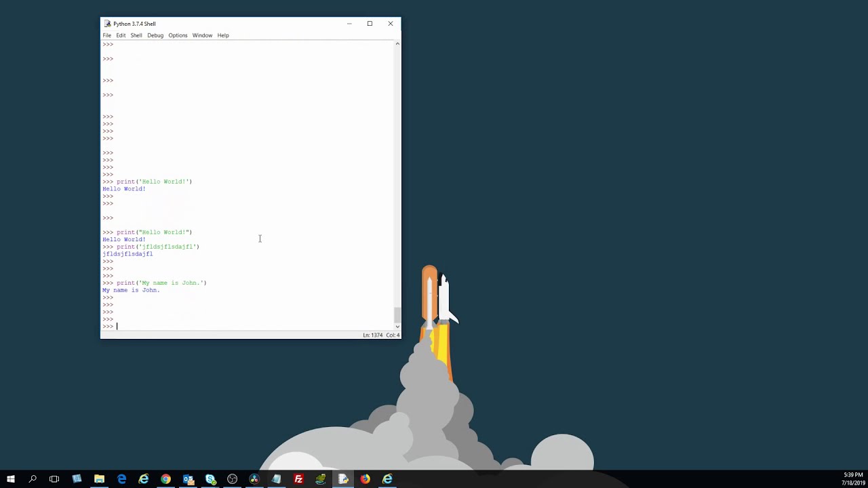Open the File menu
The image size is (868, 488).
[x=106, y=35]
